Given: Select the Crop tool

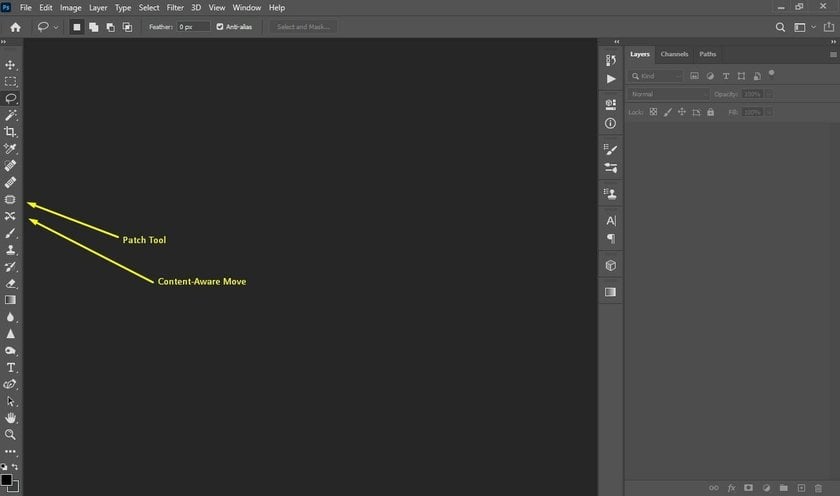Looking at the screenshot, I should click(x=10, y=132).
